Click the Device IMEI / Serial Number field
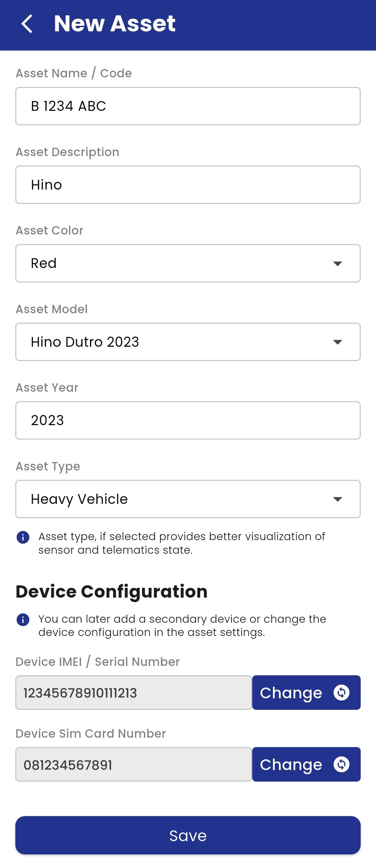The image size is (376, 868). click(x=134, y=693)
